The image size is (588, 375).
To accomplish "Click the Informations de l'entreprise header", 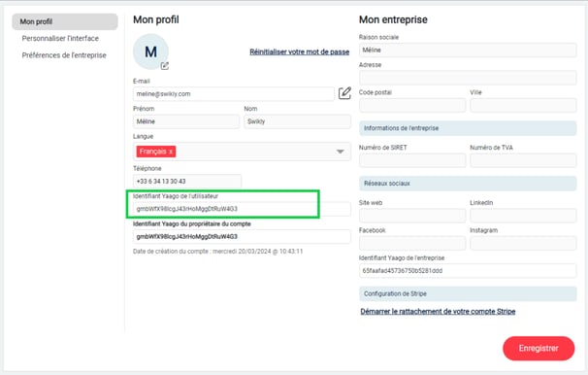I will (x=468, y=128).
